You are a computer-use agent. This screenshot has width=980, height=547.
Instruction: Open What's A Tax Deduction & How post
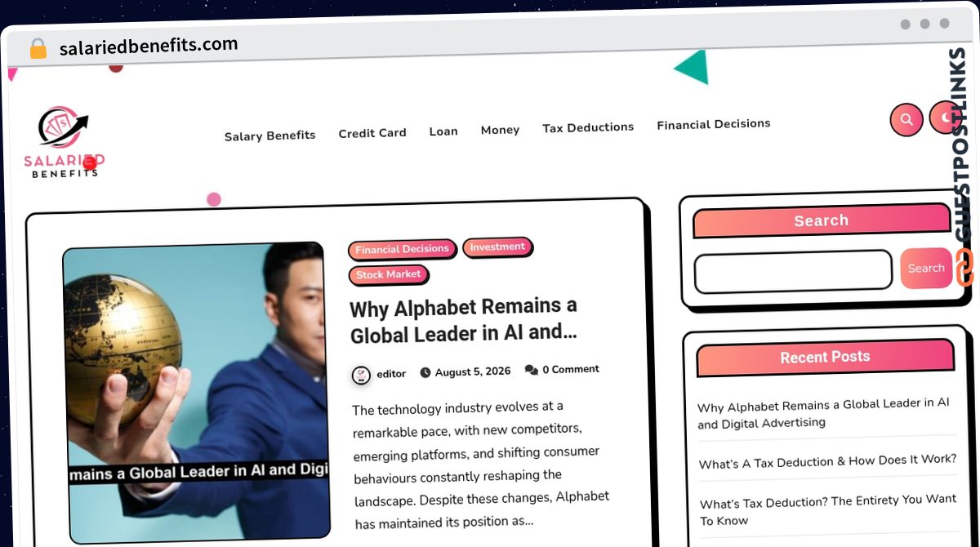coord(827,462)
